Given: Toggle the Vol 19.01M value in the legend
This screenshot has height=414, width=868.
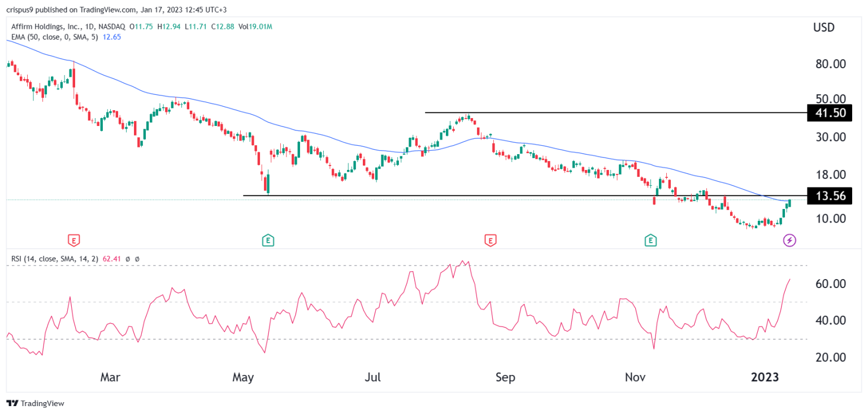Looking at the screenshot, I should 255,26.
